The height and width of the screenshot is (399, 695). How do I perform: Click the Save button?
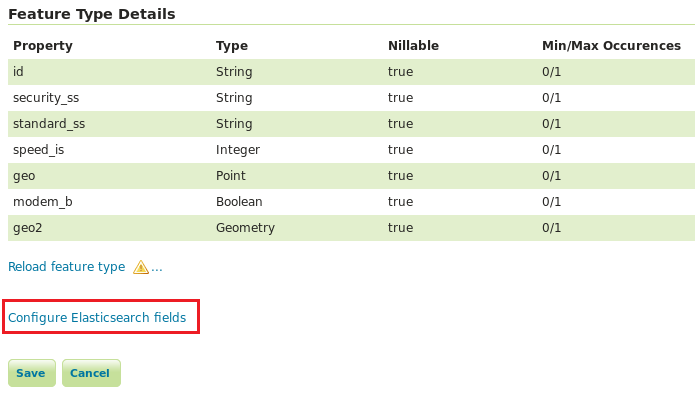pos(31,373)
